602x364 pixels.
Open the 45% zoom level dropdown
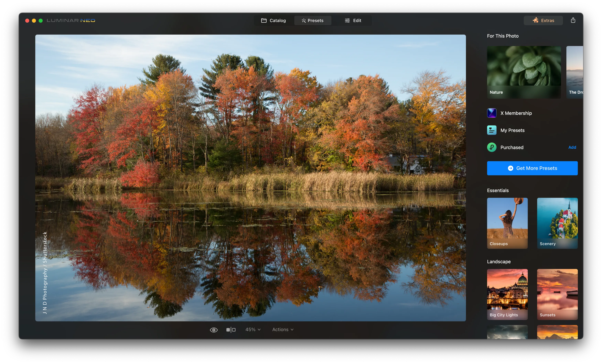pos(253,330)
